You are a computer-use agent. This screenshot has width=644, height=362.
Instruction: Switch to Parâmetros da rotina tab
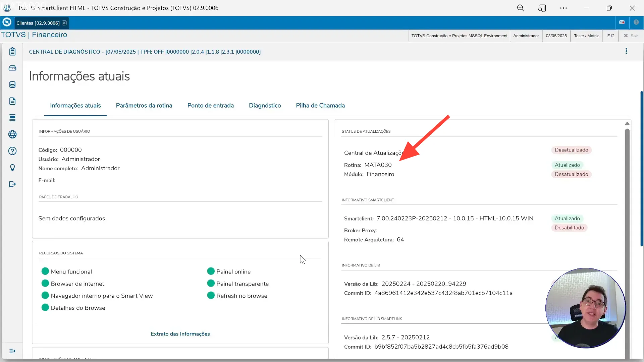click(x=144, y=106)
